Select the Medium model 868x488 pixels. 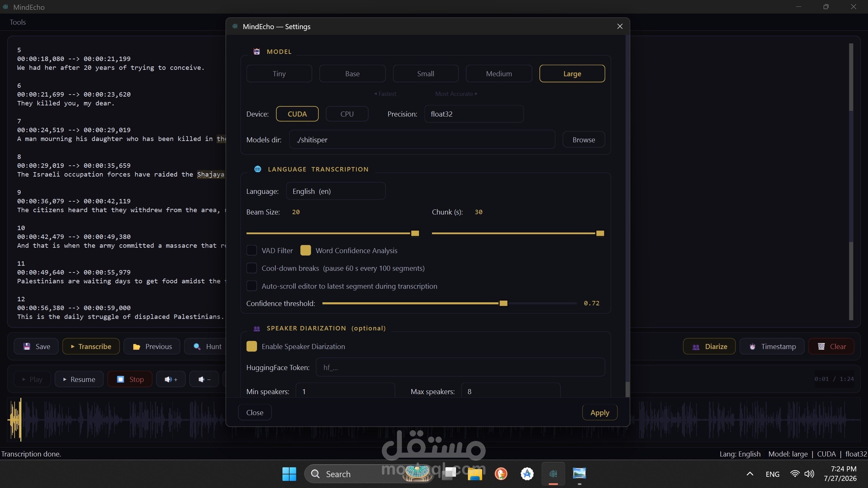pos(499,74)
